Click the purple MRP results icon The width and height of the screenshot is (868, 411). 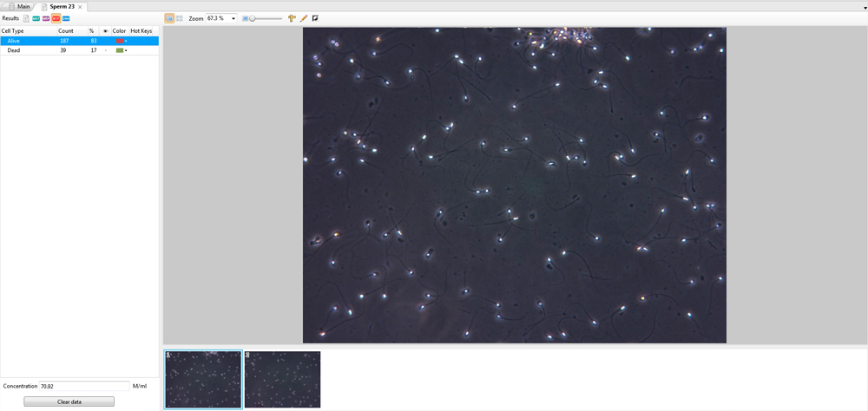coord(46,18)
